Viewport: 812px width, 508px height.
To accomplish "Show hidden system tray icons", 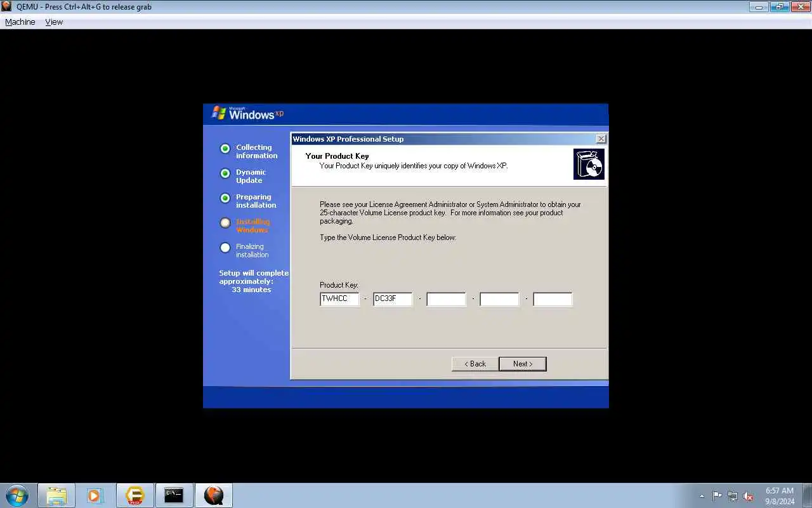I will click(702, 496).
